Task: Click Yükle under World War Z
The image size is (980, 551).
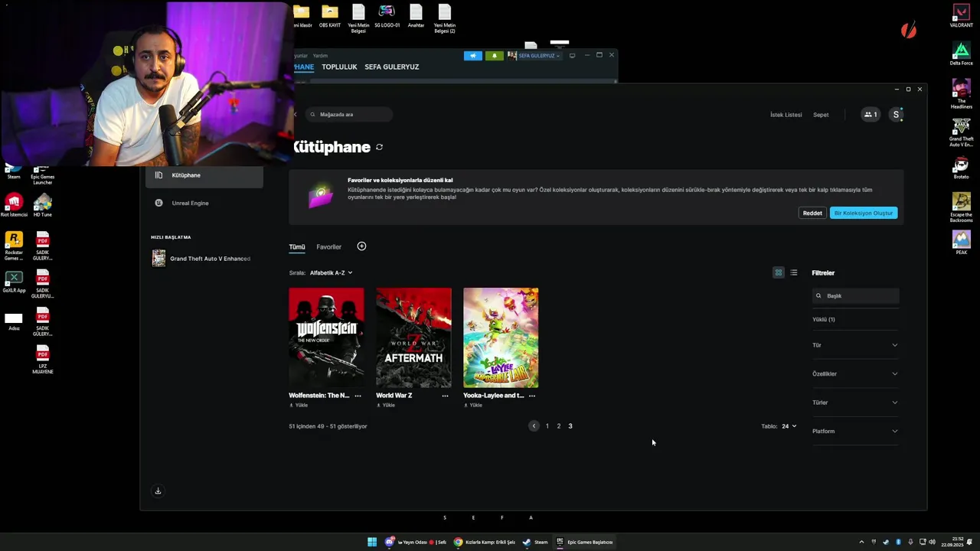Action: [x=385, y=406]
